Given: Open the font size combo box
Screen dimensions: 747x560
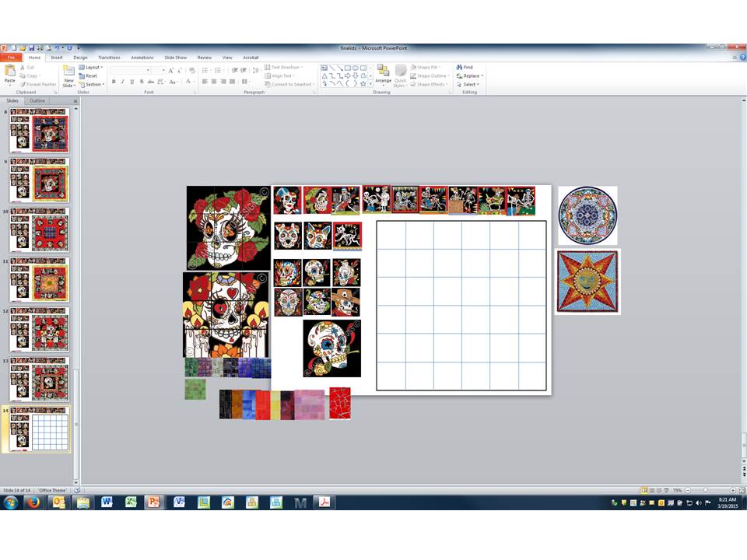Looking at the screenshot, I should click(159, 71).
